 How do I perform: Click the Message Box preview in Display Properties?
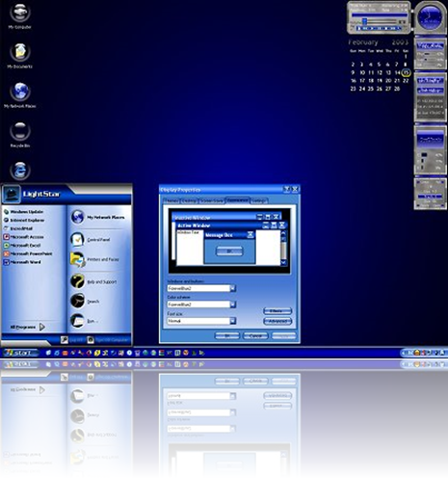pos(229,248)
